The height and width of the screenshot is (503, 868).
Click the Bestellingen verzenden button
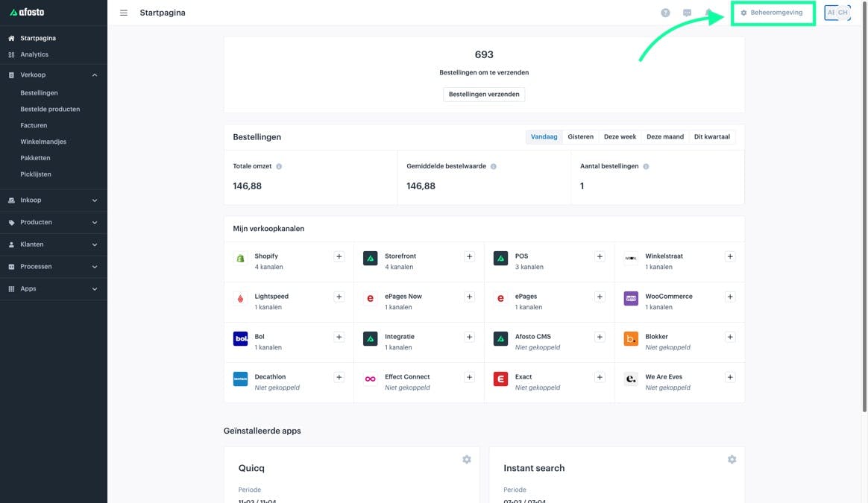484,94
